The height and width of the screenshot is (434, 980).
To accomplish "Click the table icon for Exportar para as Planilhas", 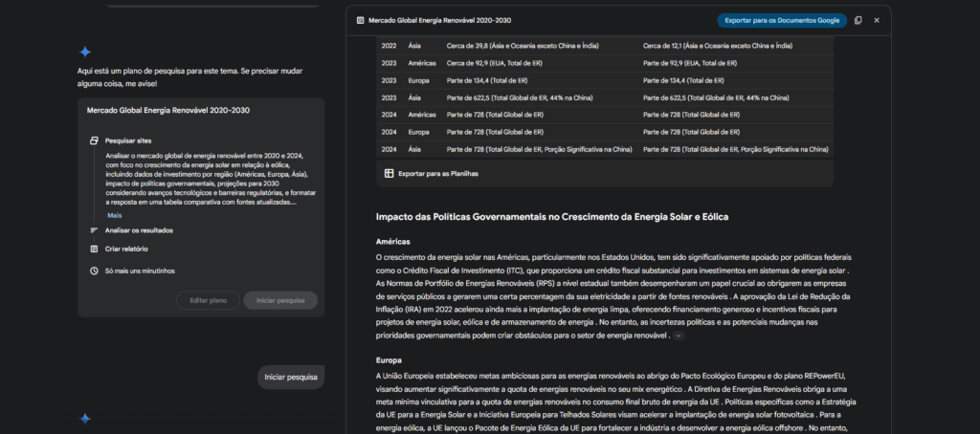I will click(389, 174).
